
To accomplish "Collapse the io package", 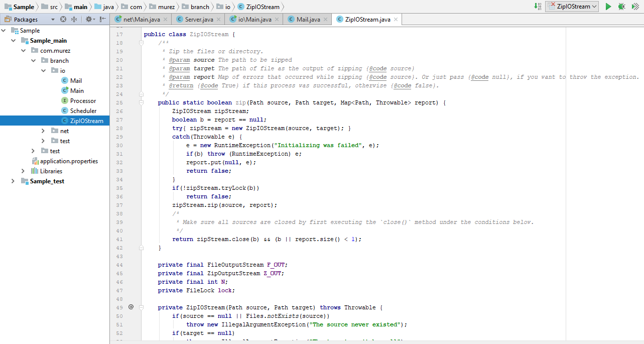I will click(43, 71).
